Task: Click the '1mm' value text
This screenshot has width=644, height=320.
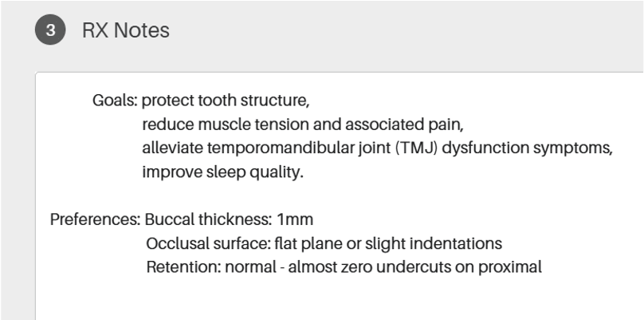Action: pos(295,219)
